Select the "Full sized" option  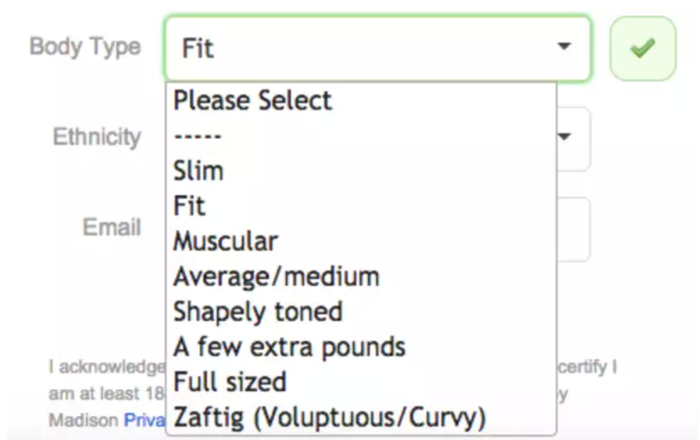229,382
